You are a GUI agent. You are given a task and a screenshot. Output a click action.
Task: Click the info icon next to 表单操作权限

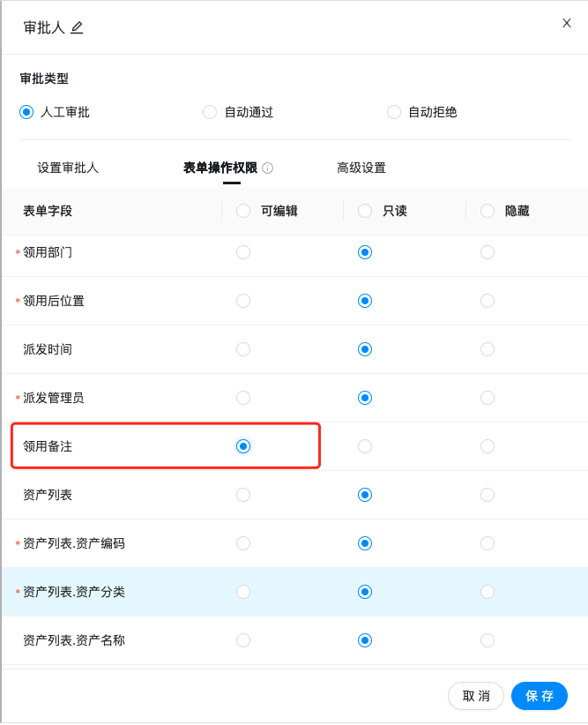pos(268,168)
